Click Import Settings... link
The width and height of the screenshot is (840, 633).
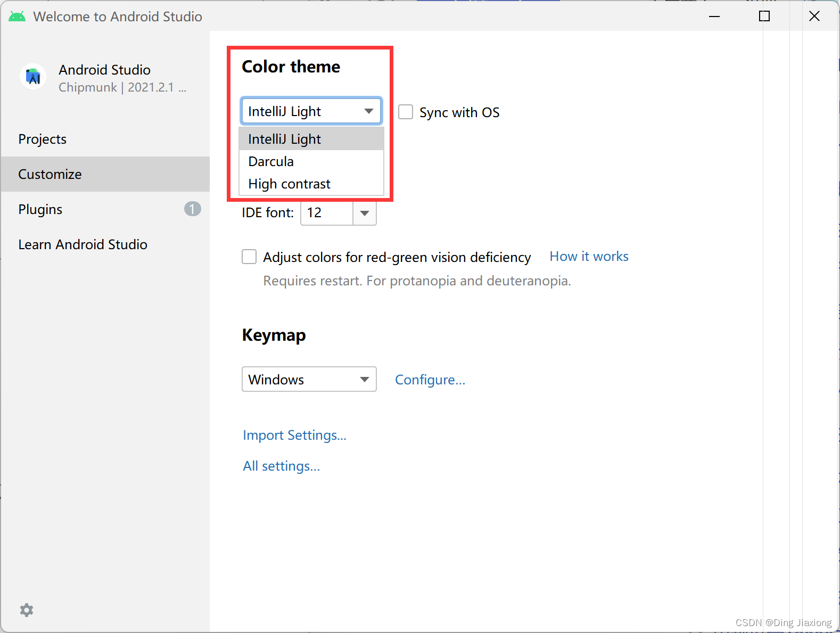pyautogui.click(x=294, y=435)
